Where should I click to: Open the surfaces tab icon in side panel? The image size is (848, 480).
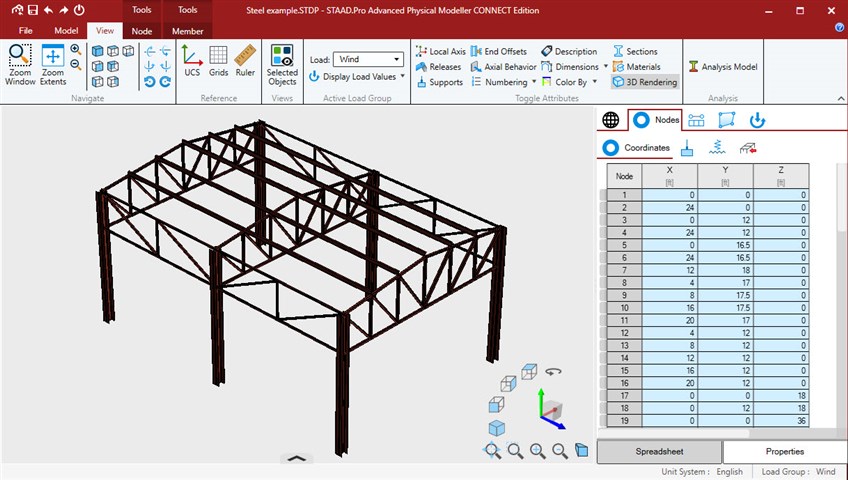tap(727, 120)
